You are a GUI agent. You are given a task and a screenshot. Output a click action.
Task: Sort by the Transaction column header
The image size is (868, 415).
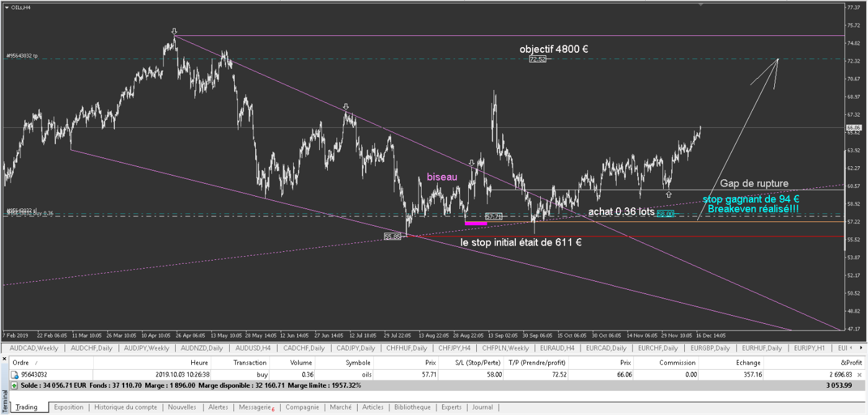(x=241, y=363)
